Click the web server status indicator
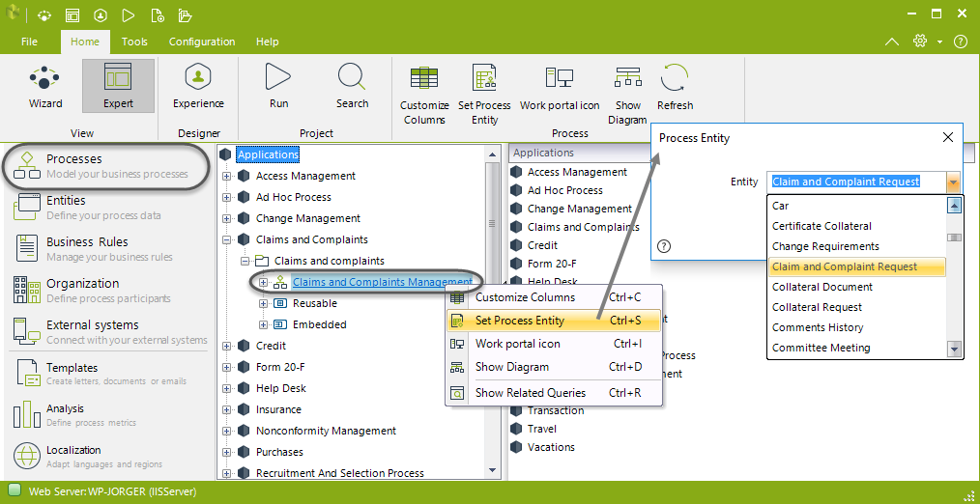This screenshot has width=980, height=504. click(x=15, y=490)
